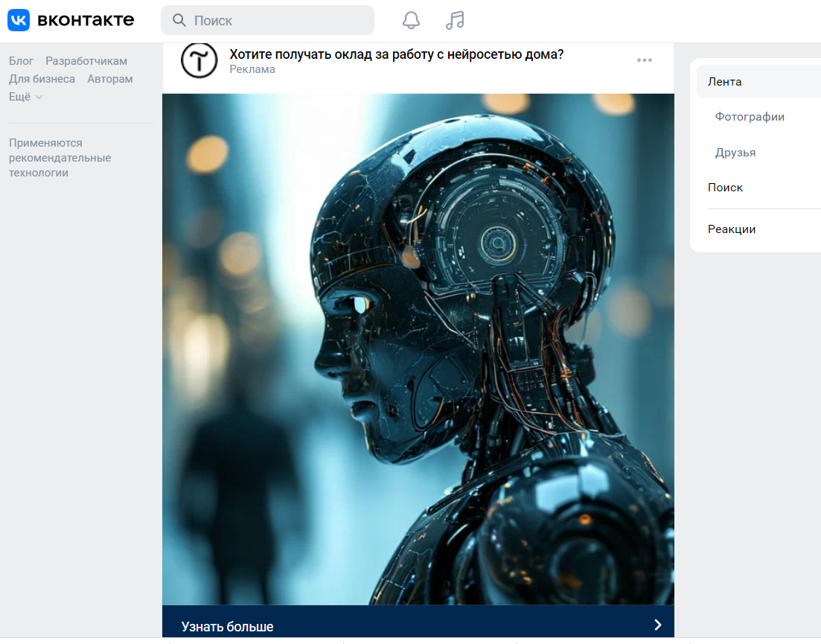Click the advertiser T logo avatar
The height and width of the screenshot is (644, 821).
[199, 60]
